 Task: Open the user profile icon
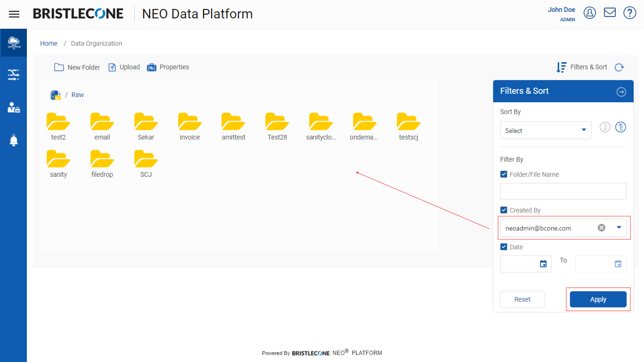tap(590, 13)
